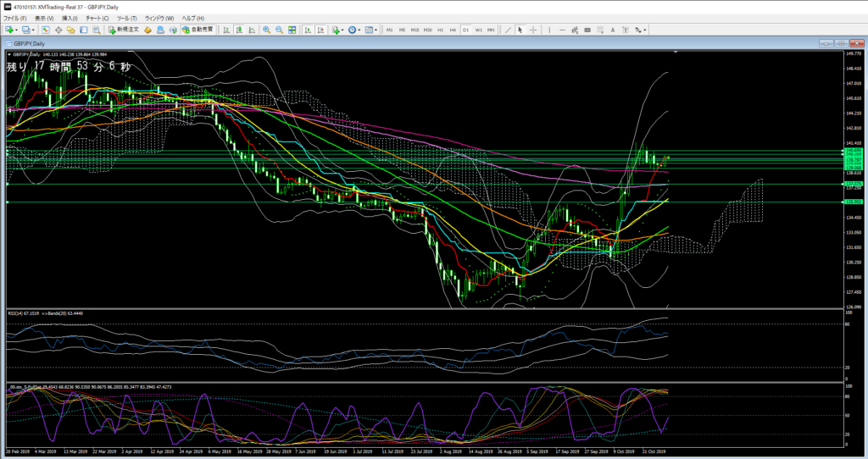This screenshot has width=868, height=459.
Task: Zoom out of the chart
Action: [280, 30]
